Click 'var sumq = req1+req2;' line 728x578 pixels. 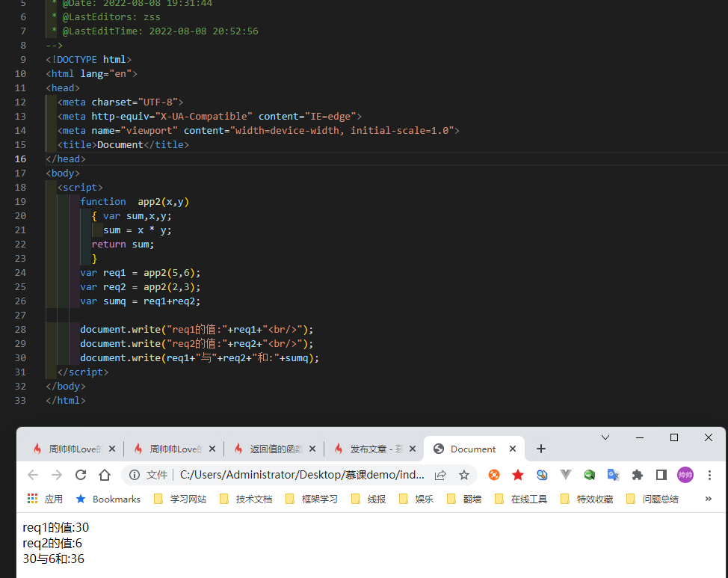141,301
